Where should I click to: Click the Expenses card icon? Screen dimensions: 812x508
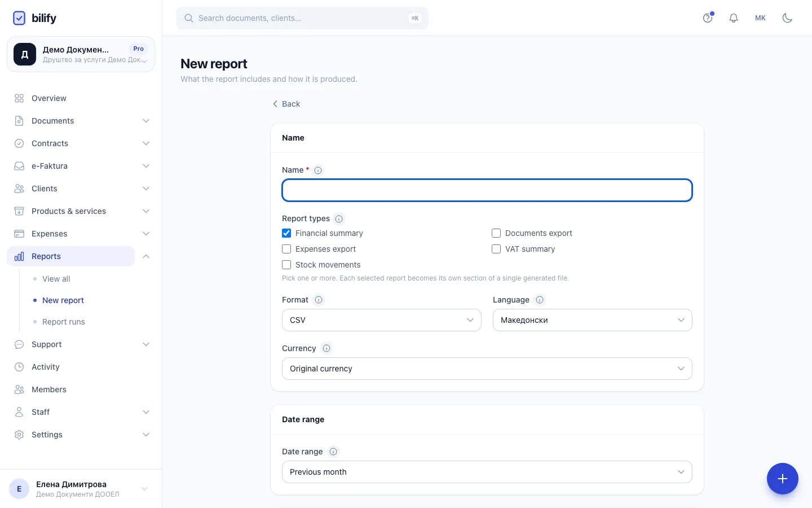pyautogui.click(x=19, y=234)
